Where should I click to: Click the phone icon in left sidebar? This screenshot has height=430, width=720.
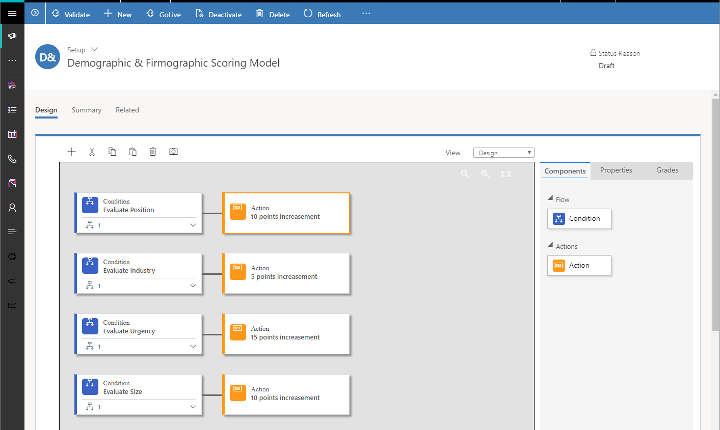point(12,158)
